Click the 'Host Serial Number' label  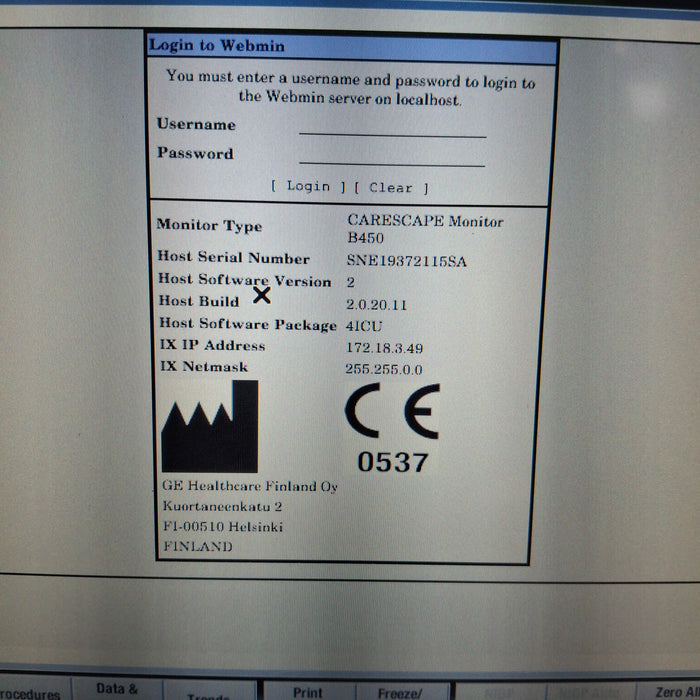tap(233, 258)
